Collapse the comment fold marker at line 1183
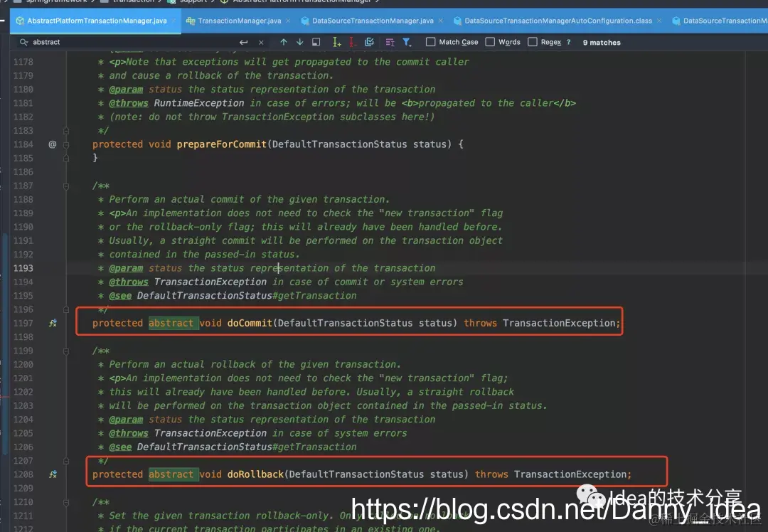Screen dimensions: 768x532 click(x=66, y=131)
